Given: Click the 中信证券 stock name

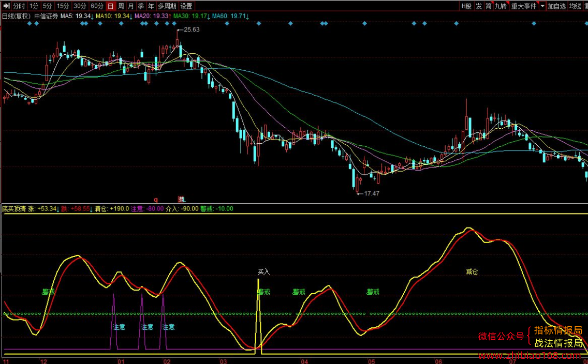Looking at the screenshot, I should click(47, 16).
